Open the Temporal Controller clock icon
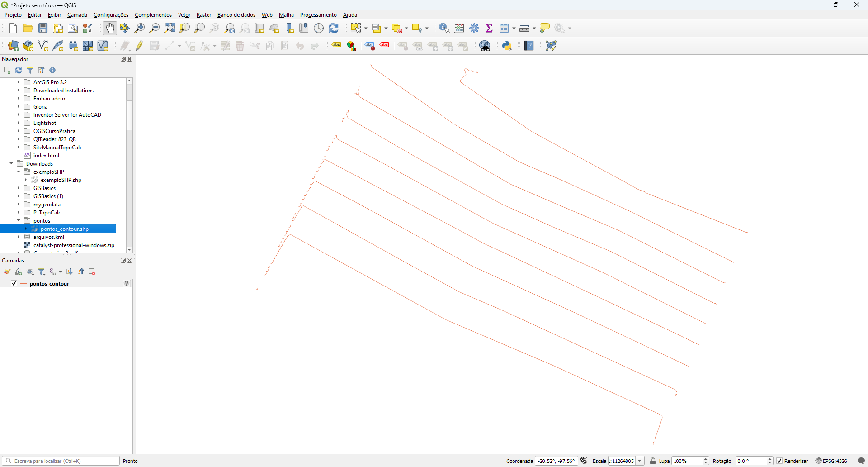The height and width of the screenshot is (467, 868). pyautogui.click(x=319, y=28)
